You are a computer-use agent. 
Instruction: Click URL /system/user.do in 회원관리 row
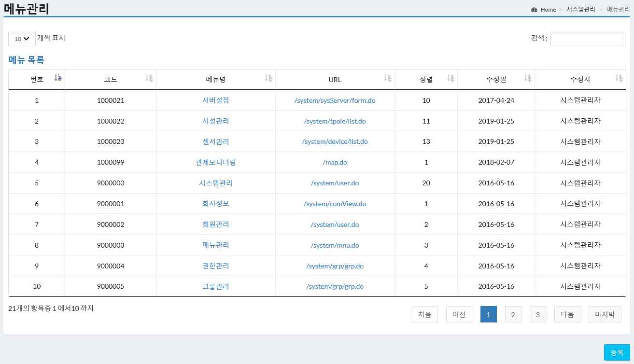tap(335, 224)
